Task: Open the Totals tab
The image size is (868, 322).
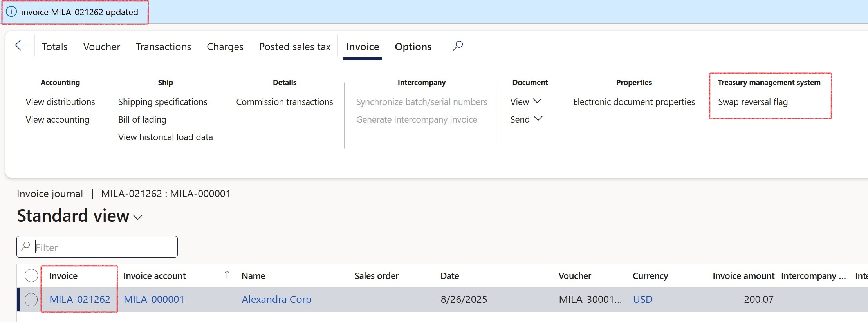Action: point(55,47)
